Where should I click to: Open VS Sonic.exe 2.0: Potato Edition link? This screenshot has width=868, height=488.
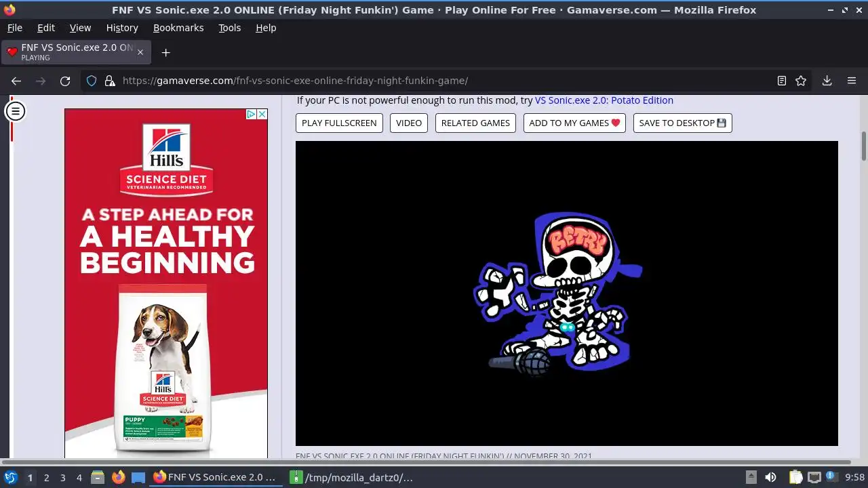604,100
